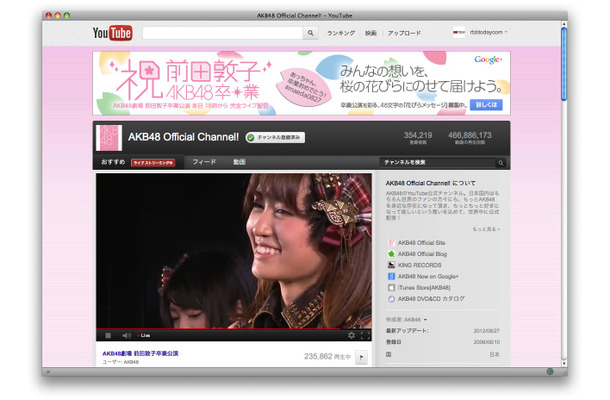Image resolution: width=610 pixels, height=400 pixels.
Task: Click the 詳しくは banner button
Action: pyautogui.click(x=486, y=105)
